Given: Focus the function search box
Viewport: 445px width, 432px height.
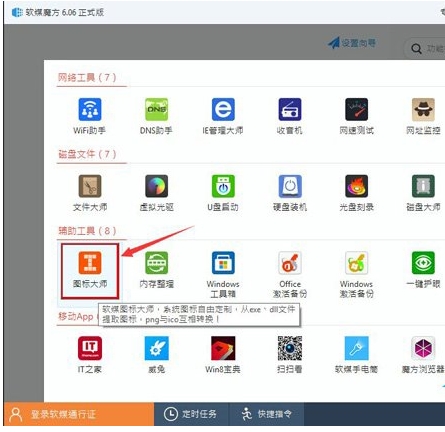Looking at the screenshot, I should (425, 49).
